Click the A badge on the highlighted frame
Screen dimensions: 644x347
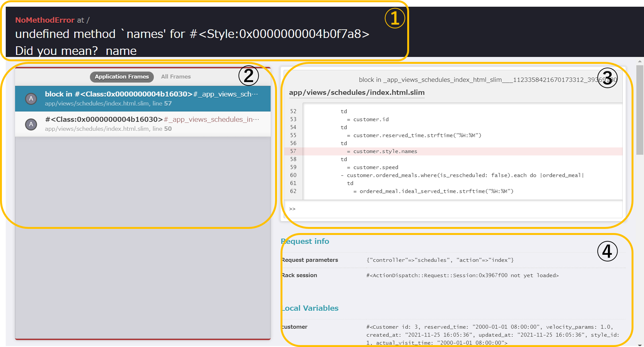click(x=31, y=99)
